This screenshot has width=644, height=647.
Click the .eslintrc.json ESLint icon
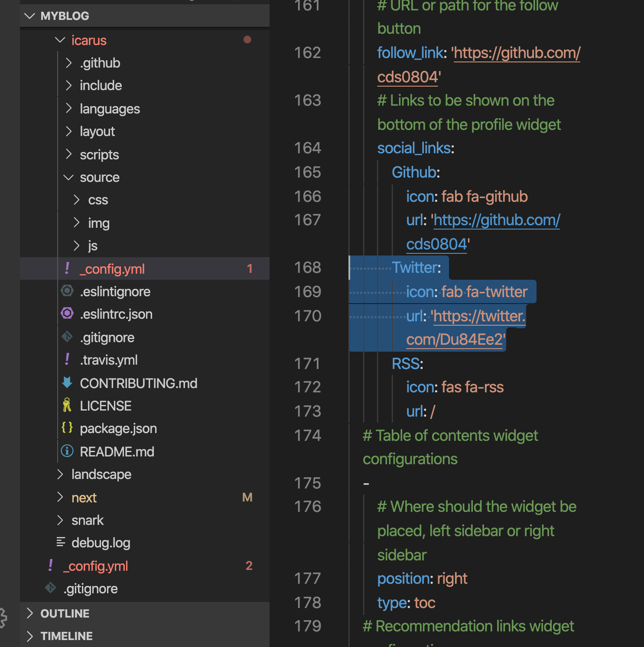tap(67, 313)
